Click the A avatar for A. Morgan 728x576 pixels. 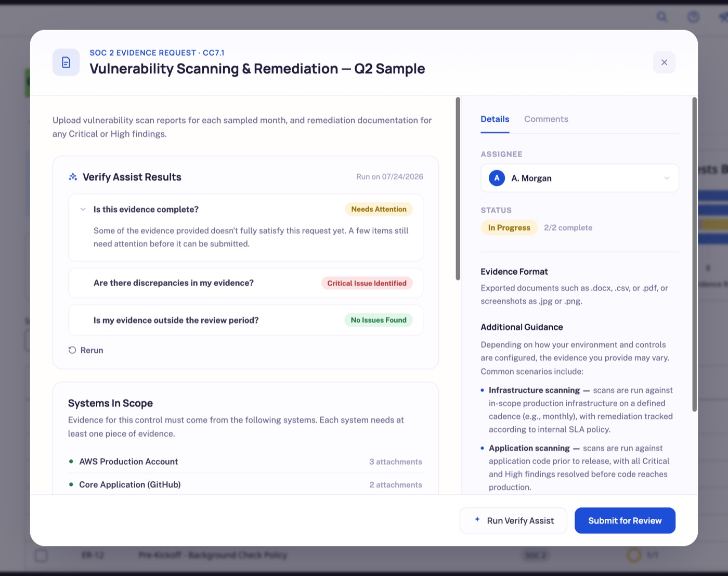pos(497,178)
